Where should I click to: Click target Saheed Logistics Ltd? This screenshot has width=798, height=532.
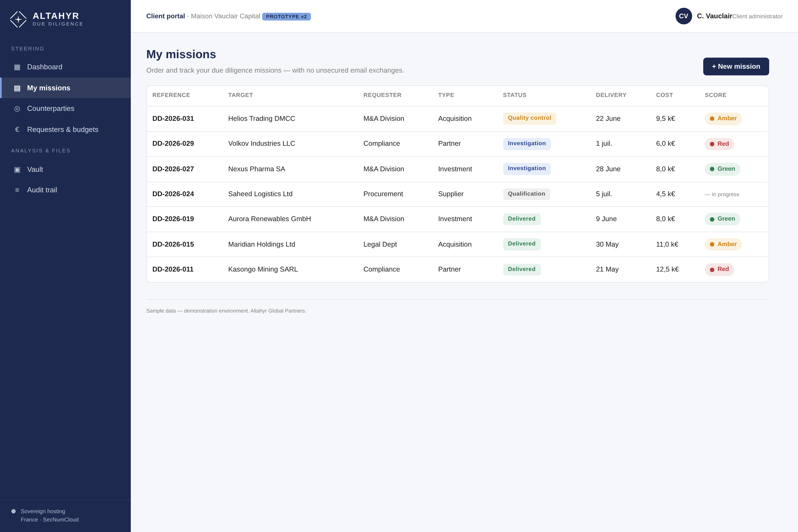[x=260, y=194]
